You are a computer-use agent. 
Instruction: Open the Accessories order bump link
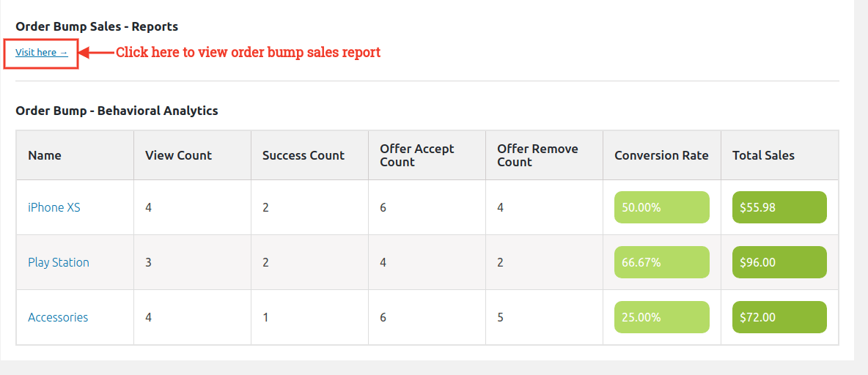(58, 317)
